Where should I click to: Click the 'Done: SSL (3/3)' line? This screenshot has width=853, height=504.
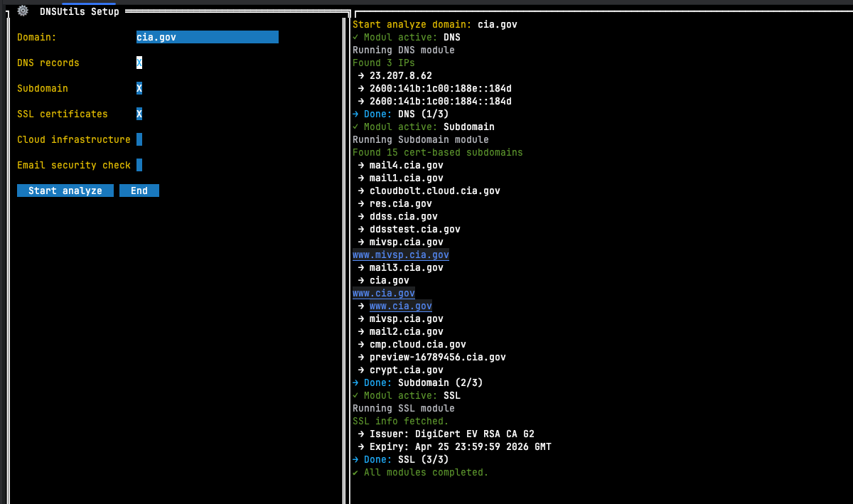(x=401, y=459)
